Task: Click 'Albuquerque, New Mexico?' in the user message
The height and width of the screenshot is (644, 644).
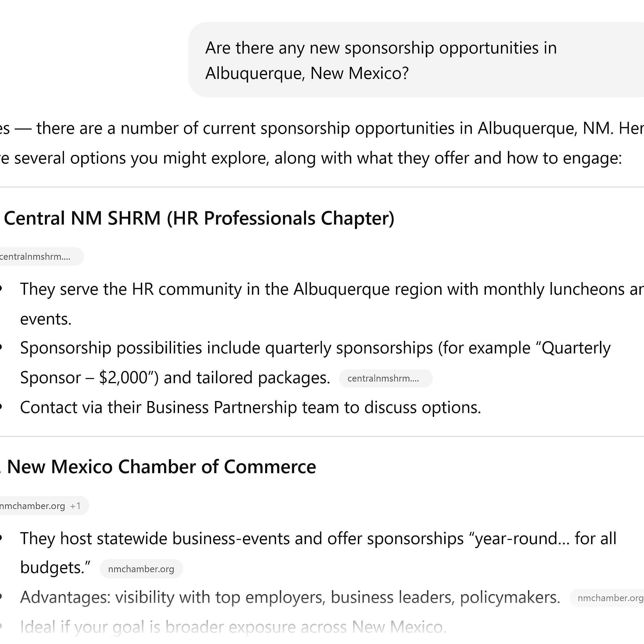Action: tap(307, 73)
